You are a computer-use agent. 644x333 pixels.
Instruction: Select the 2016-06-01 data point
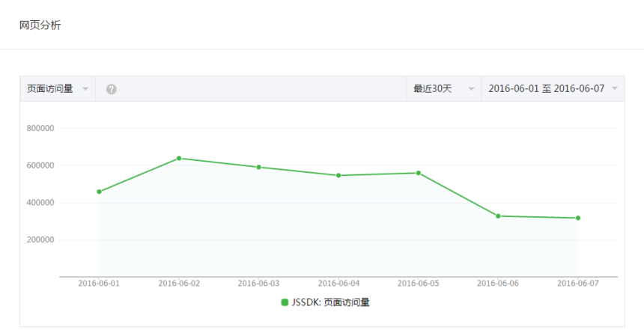[100, 192]
